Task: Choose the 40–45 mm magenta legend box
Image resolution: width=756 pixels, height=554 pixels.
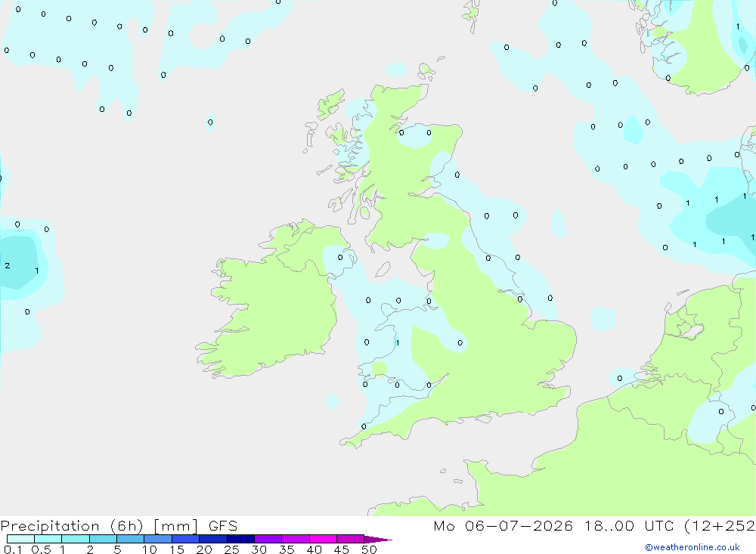Action: [323, 539]
